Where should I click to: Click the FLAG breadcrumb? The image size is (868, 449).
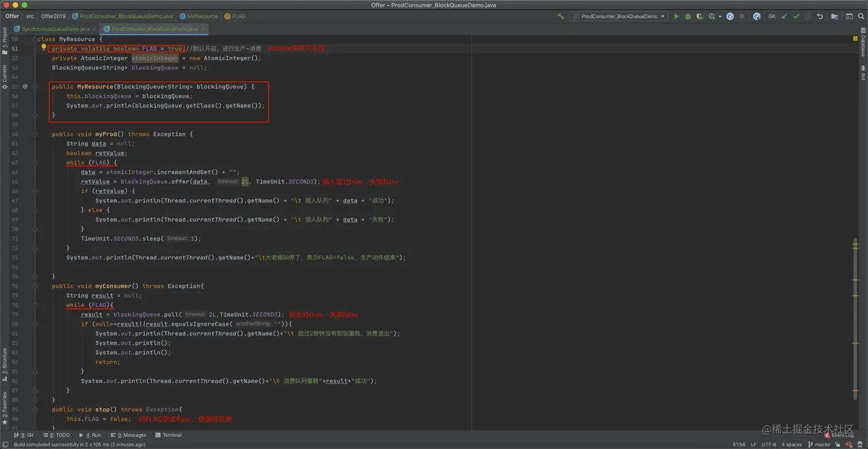235,16
